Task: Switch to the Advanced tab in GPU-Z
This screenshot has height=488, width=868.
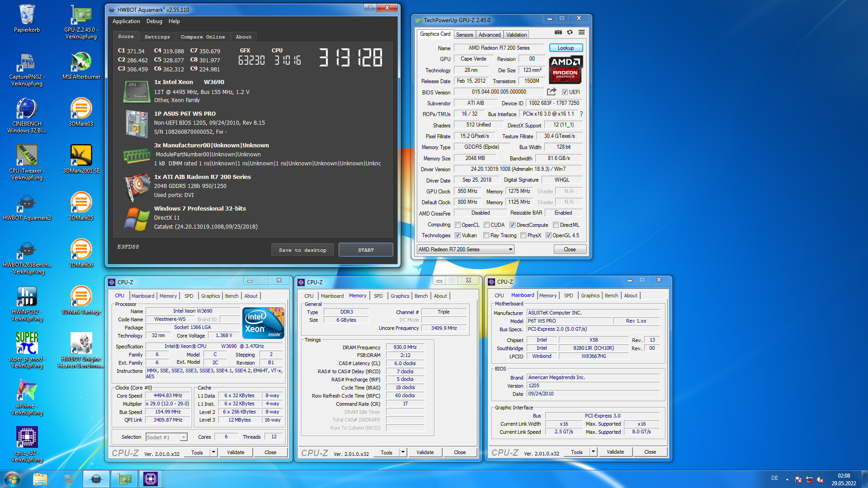Action: click(490, 35)
